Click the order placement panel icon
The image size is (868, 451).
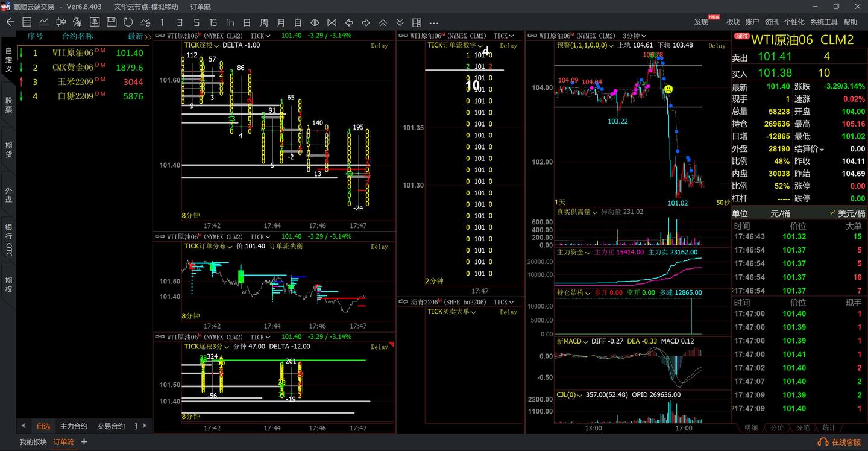pos(95,22)
